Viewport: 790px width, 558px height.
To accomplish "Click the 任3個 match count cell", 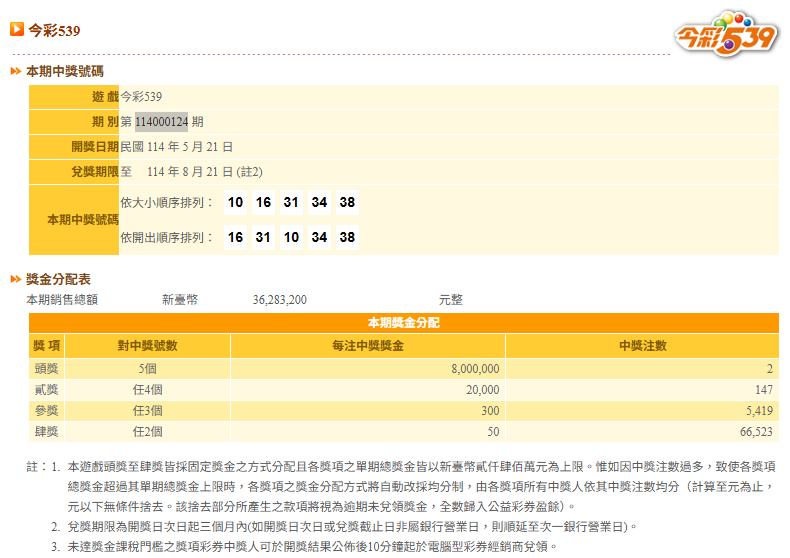I will [148, 411].
